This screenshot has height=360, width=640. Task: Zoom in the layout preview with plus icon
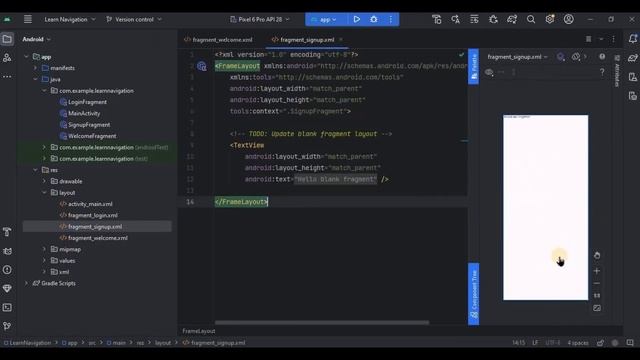[x=597, y=271]
